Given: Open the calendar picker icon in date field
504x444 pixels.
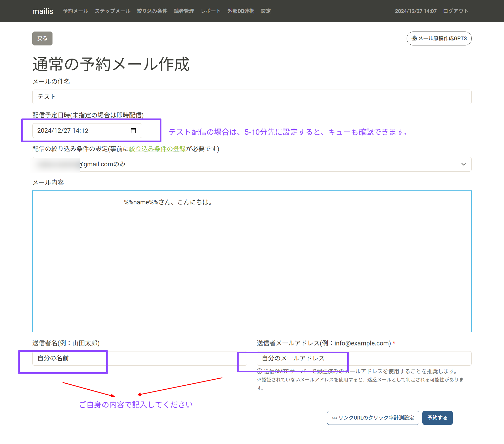Looking at the screenshot, I should click(x=133, y=131).
